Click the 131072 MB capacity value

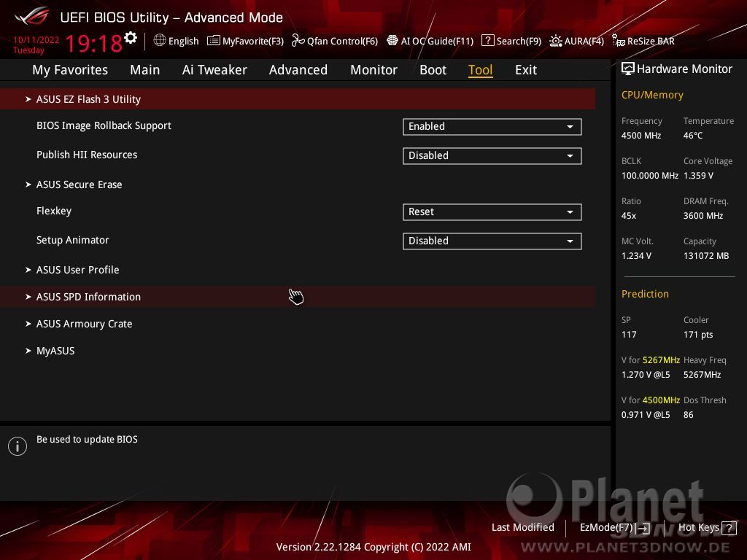click(x=706, y=256)
